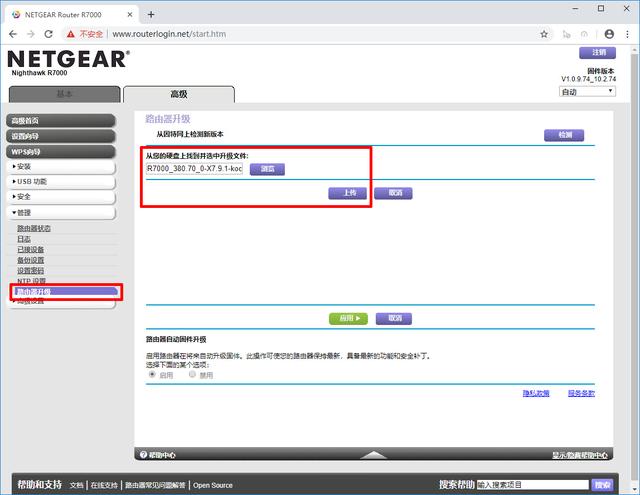The height and width of the screenshot is (495, 640).
Task: Expand the help center up arrow
Action: pyautogui.click(x=373, y=455)
